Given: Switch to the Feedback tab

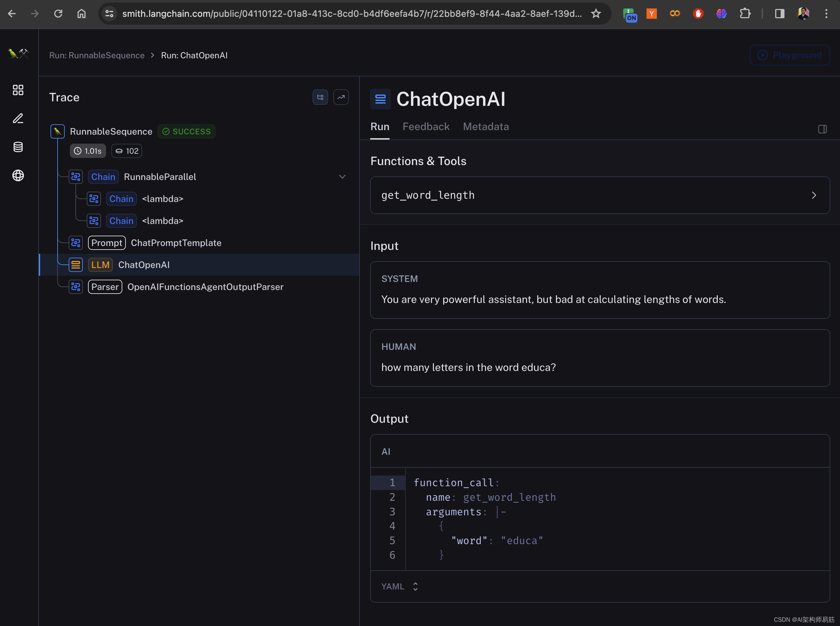Looking at the screenshot, I should coord(426,127).
